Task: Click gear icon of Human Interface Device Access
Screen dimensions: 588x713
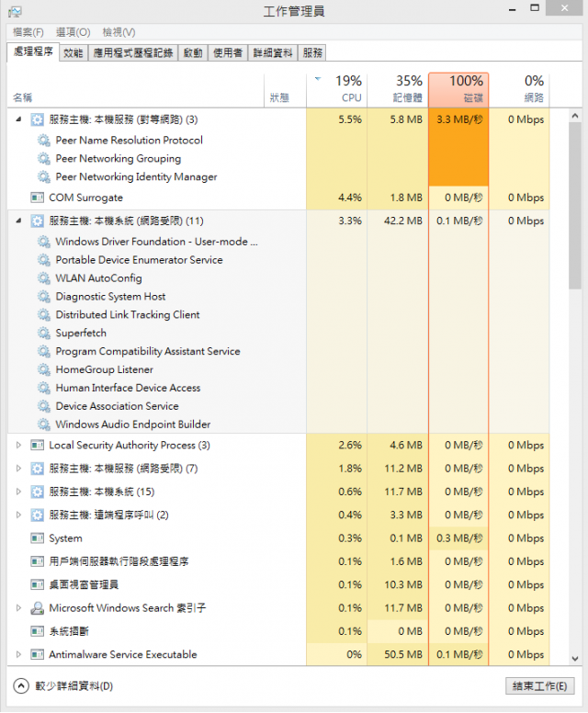Action: 44,388
